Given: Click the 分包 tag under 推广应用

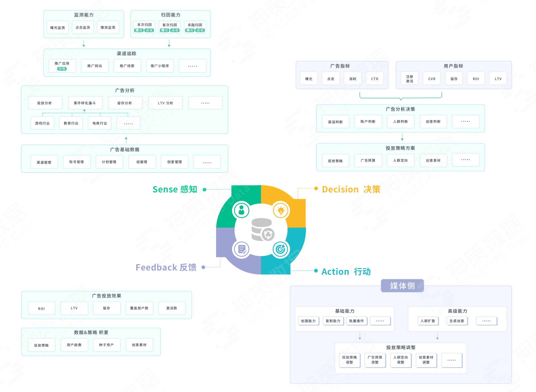Looking at the screenshot, I should tap(62, 69).
